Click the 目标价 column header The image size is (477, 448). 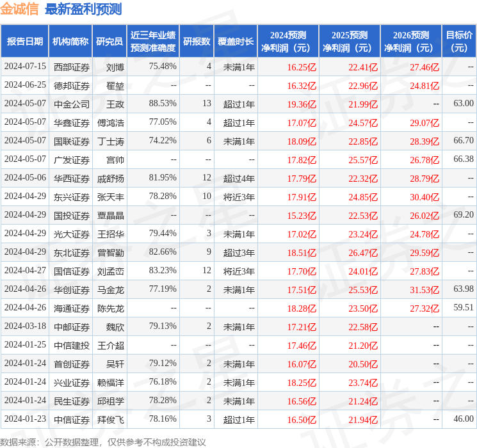[x=459, y=42]
